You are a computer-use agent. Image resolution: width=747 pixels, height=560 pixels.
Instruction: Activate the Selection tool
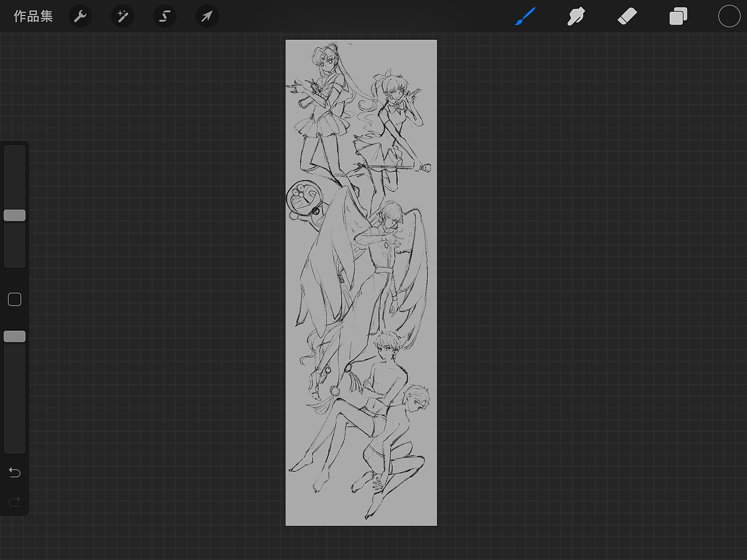(165, 16)
